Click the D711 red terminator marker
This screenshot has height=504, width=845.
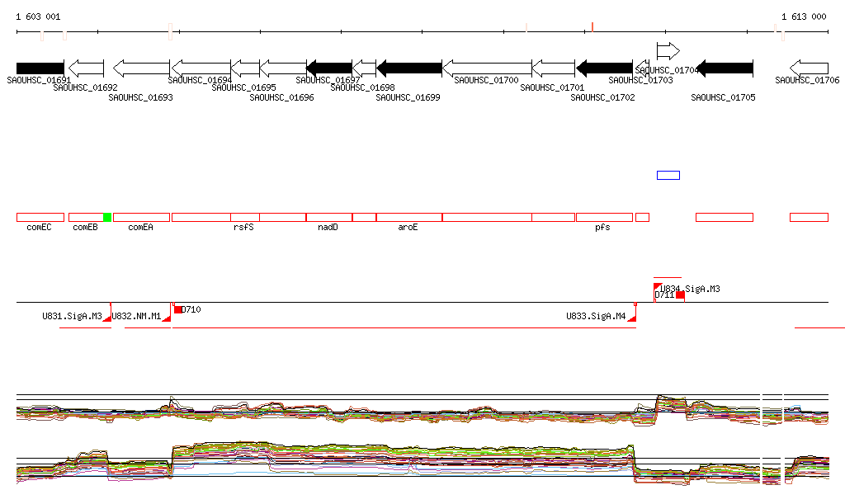[680, 295]
